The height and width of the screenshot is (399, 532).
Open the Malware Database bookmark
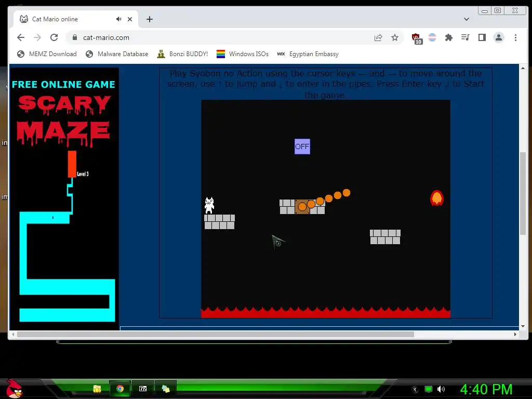(x=117, y=54)
